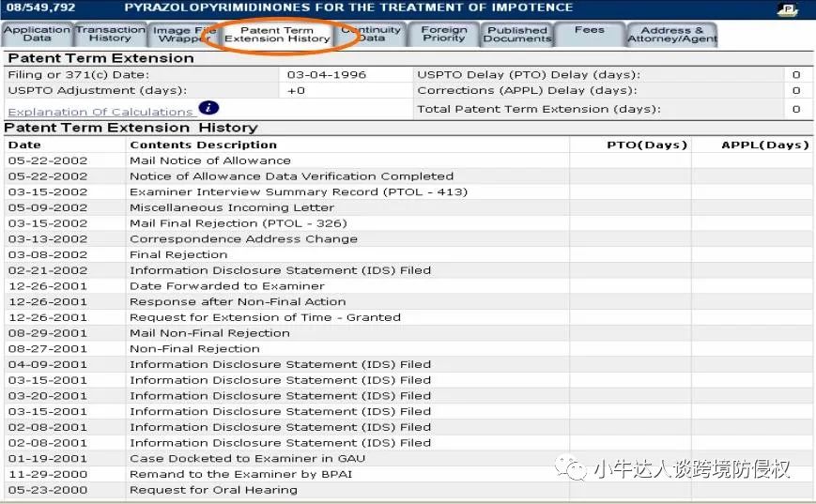
Task: Select the IDS Filed entry dated 03-20-2001
Action: click(408, 396)
